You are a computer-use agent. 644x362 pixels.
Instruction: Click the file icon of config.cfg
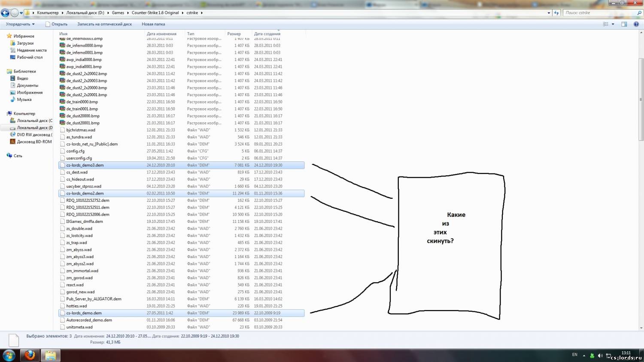(x=62, y=151)
